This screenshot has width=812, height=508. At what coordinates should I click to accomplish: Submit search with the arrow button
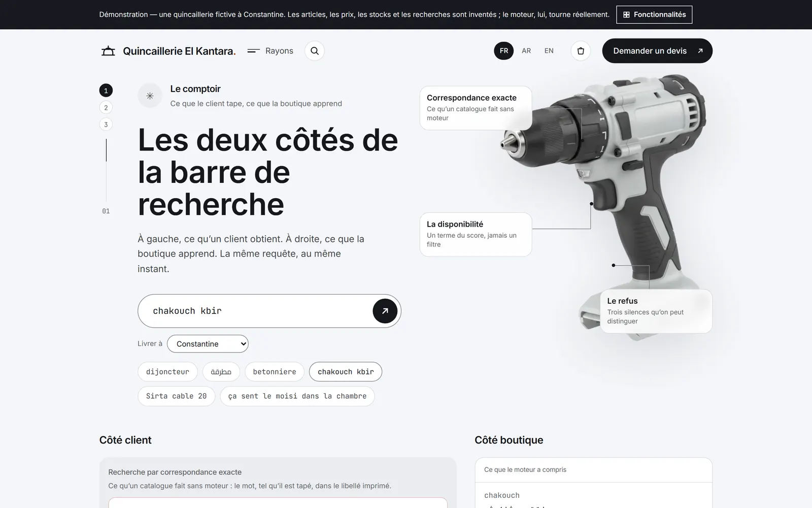tap(385, 311)
